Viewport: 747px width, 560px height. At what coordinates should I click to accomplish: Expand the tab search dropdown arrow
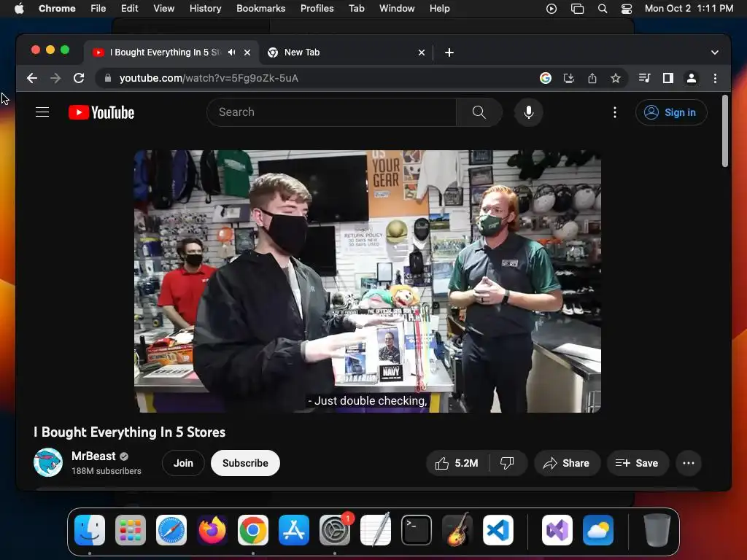pos(715,52)
